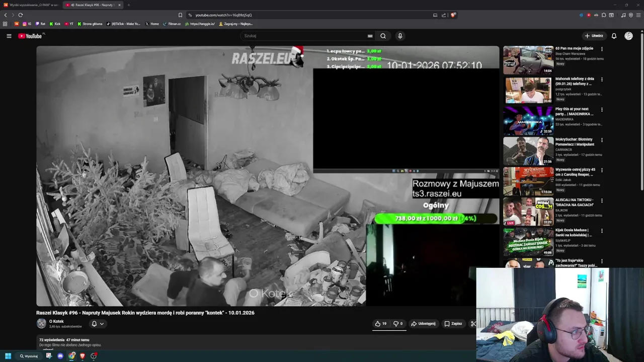Open the music note playlist icon
644x362 pixels.
pyautogui.click(x=623, y=15)
